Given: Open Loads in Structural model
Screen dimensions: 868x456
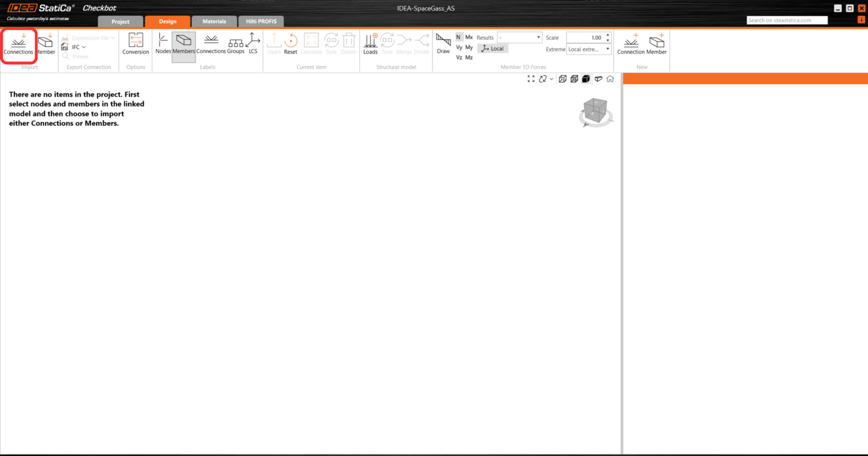Looking at the screenshot, I should [x=371, y=44].
